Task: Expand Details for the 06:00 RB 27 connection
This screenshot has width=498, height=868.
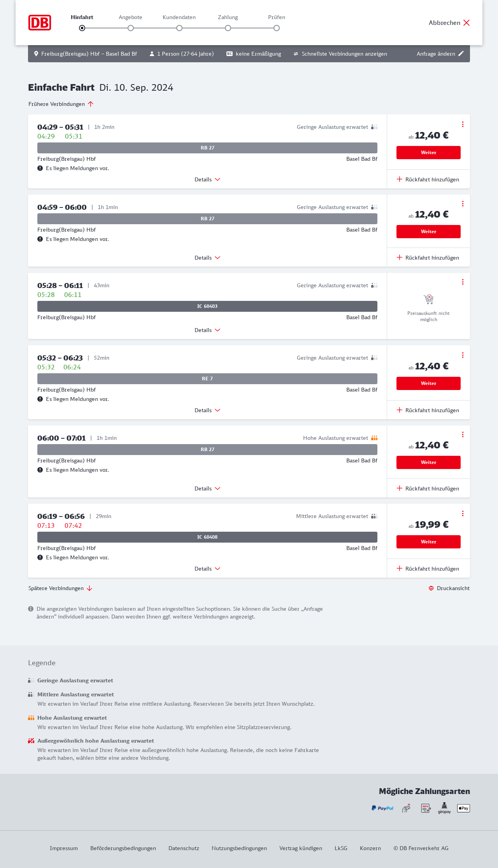Action: coord(207,488)
